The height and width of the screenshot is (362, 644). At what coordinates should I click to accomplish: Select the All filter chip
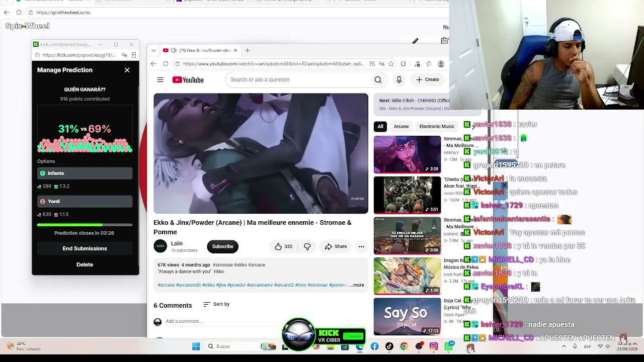pyautogui.click(x=380, y=126)
